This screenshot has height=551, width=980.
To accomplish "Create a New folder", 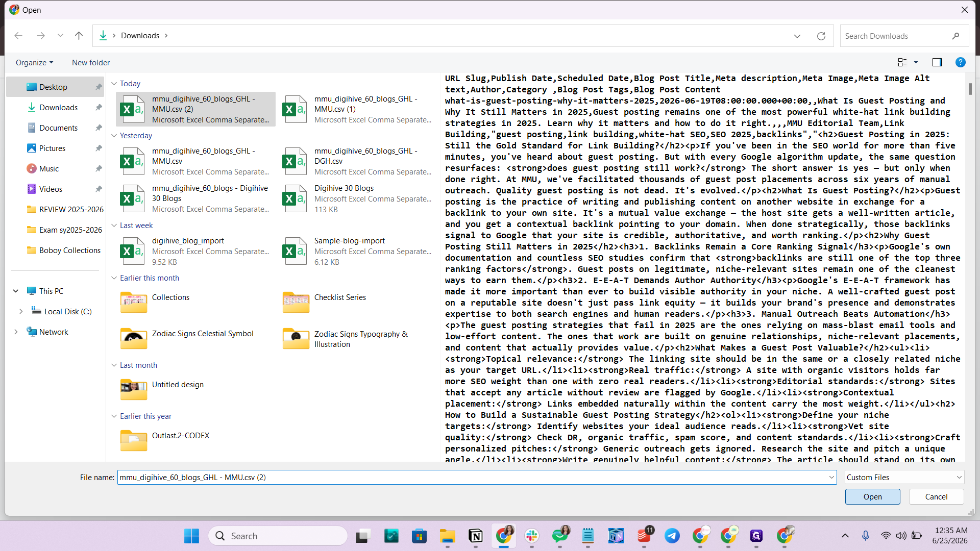I will click(91, 63).
